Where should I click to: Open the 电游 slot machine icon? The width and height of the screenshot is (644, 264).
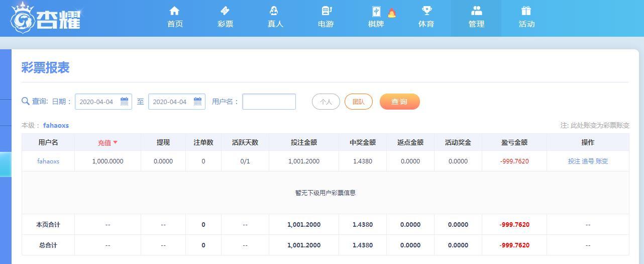327,11
